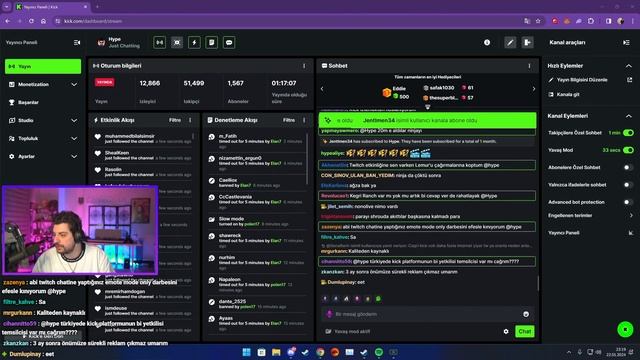This screenshot has height=360, width=640.
Task: Click the green Chat send button
Action: [x=524, y=331]
